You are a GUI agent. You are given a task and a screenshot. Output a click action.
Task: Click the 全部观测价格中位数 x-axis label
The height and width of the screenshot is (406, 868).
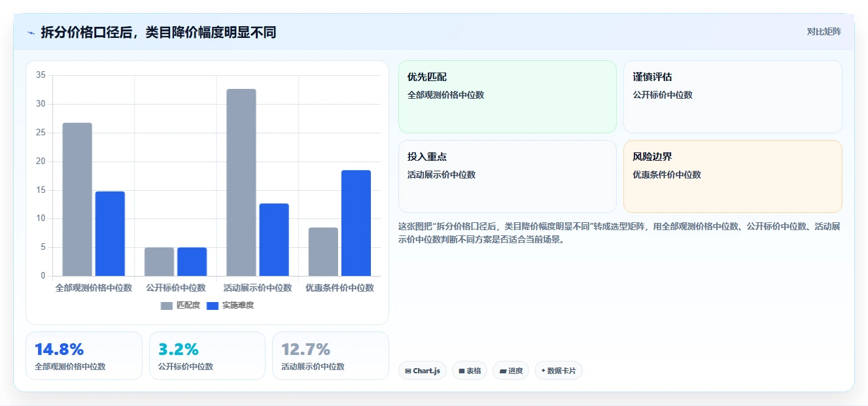coord(94,288)
